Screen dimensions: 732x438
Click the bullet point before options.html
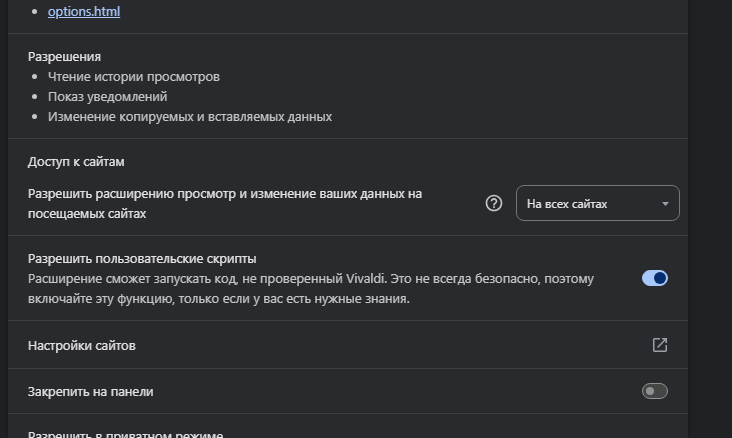click(x=36, y=12)
